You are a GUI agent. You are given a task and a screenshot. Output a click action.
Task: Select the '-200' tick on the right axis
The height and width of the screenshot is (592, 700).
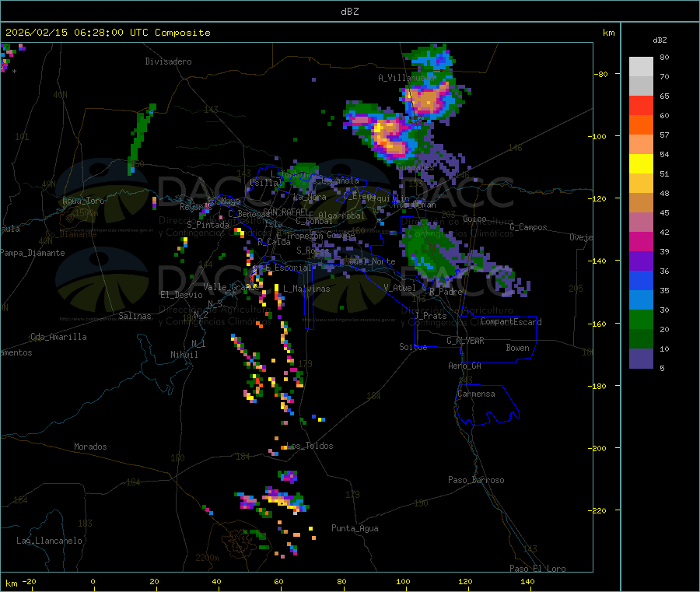[597, 448]
